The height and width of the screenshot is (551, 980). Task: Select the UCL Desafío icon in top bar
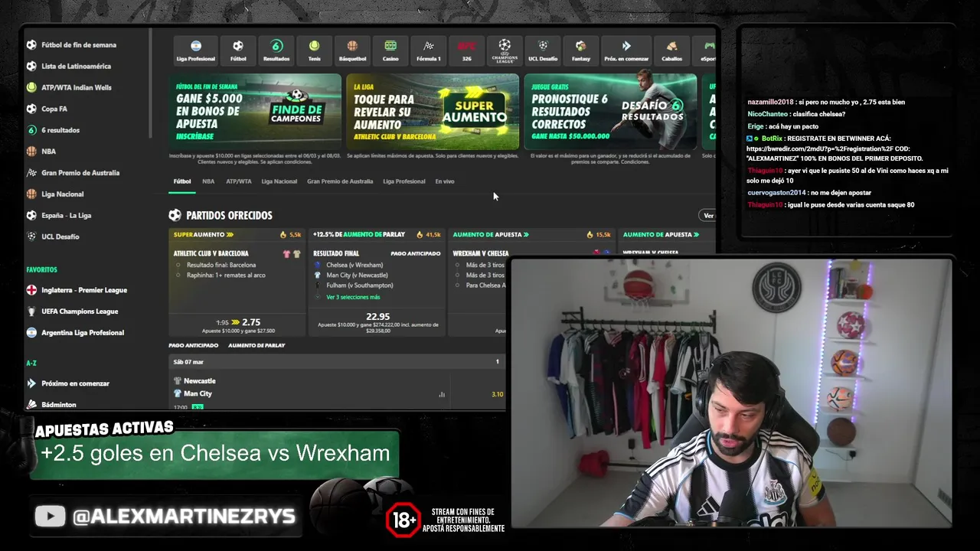pyautogui.click(x=543, y=46)
